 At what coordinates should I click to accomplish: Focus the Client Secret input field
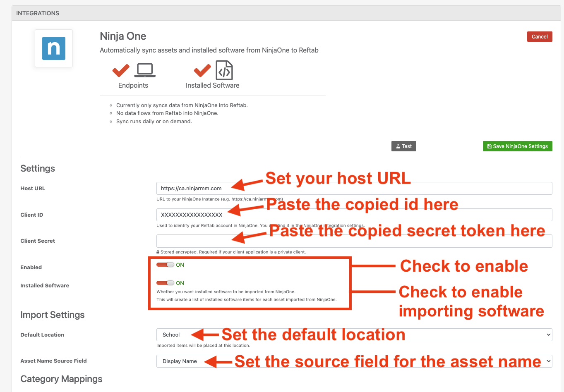click(354, 241)
